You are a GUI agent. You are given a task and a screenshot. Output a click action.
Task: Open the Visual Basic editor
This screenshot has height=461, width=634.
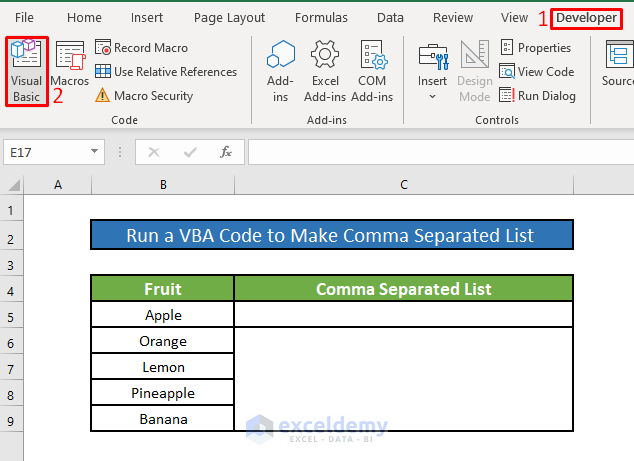(x=27, y=70)
